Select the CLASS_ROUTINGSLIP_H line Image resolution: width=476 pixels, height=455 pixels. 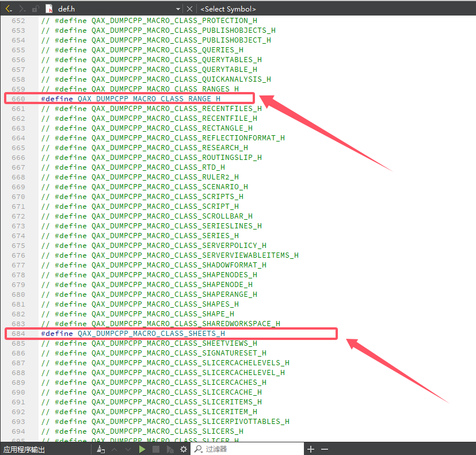[x=151, y=158]
